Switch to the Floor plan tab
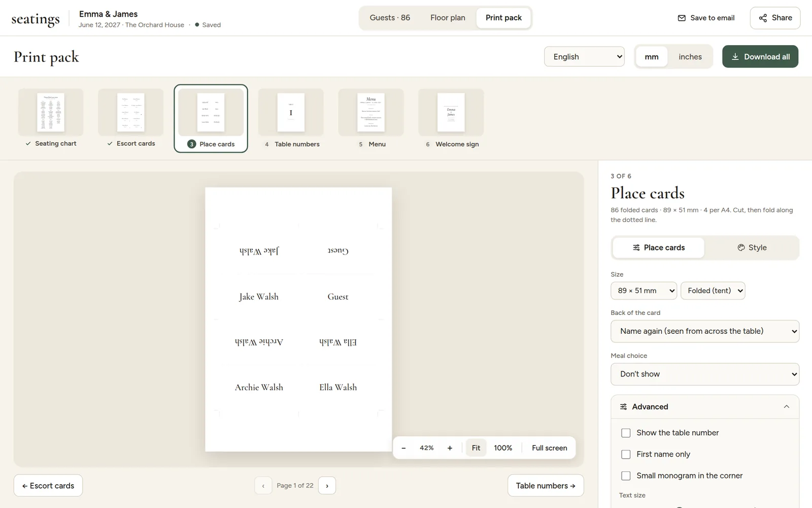812x508 pixels. (448, 18)
